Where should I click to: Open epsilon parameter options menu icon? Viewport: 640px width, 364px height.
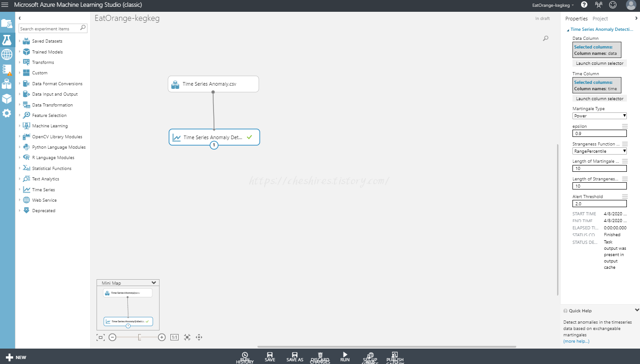click(x=625, y=126)
